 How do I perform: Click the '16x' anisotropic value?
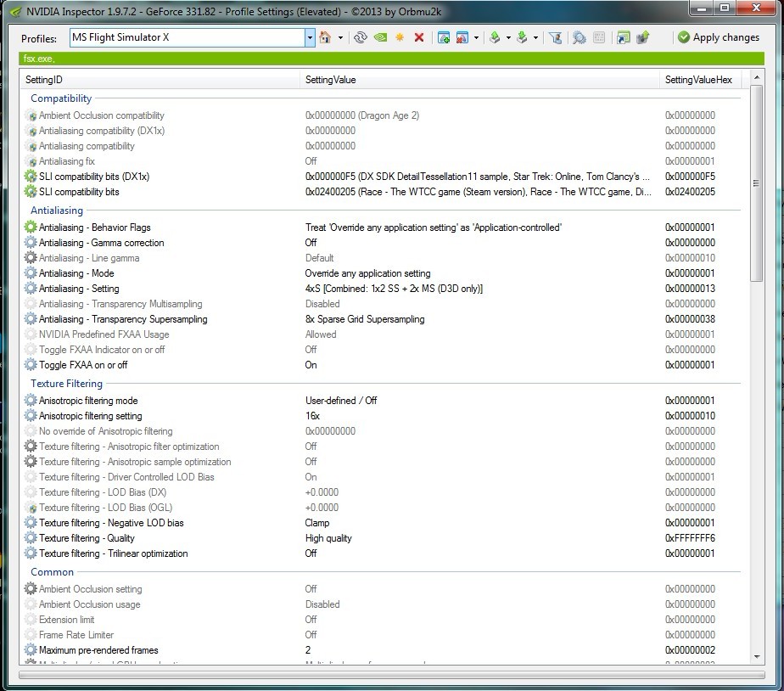click(x=312, y=416)
